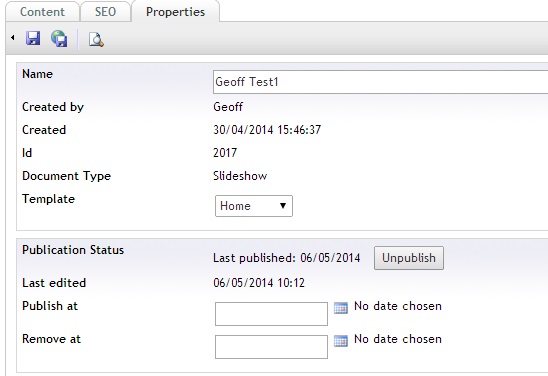
Task: Click the small left arrow on the toolbar
Action: coord(13,37)
